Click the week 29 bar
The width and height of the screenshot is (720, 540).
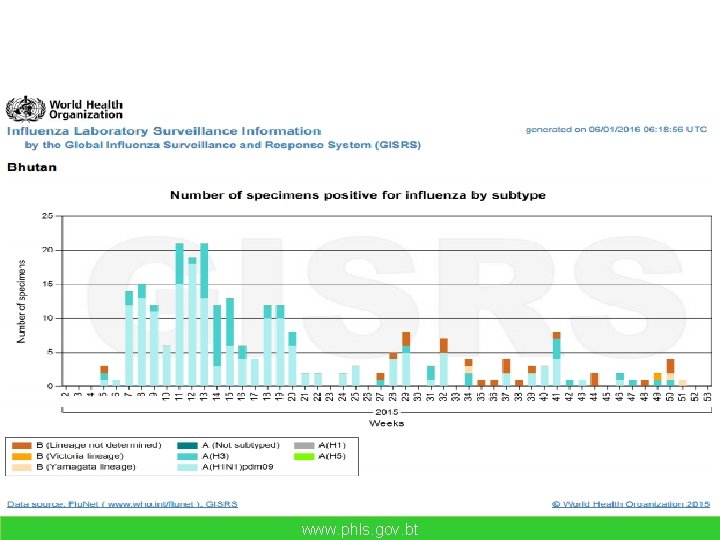click(x=406, y=359)
